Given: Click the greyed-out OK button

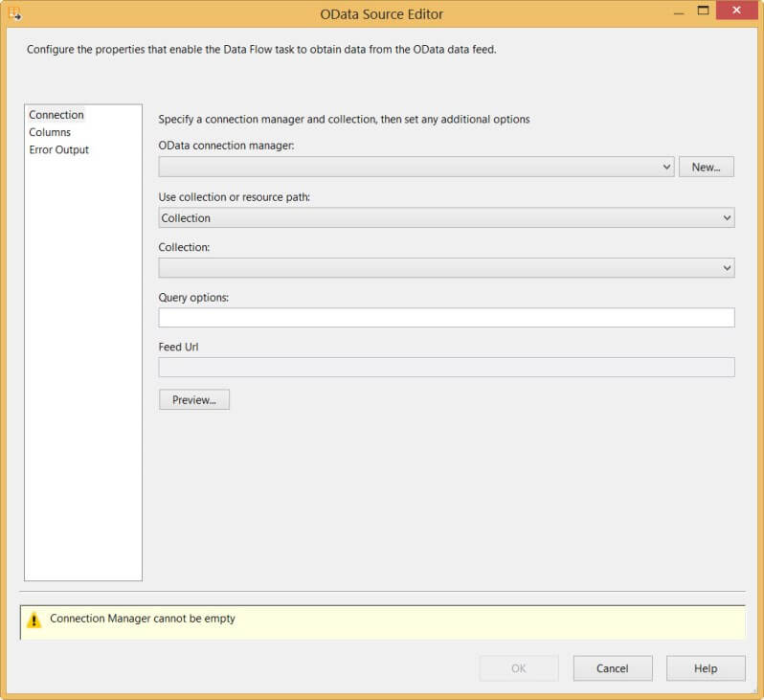Looking at the screenshot, I should click(519, 668).
